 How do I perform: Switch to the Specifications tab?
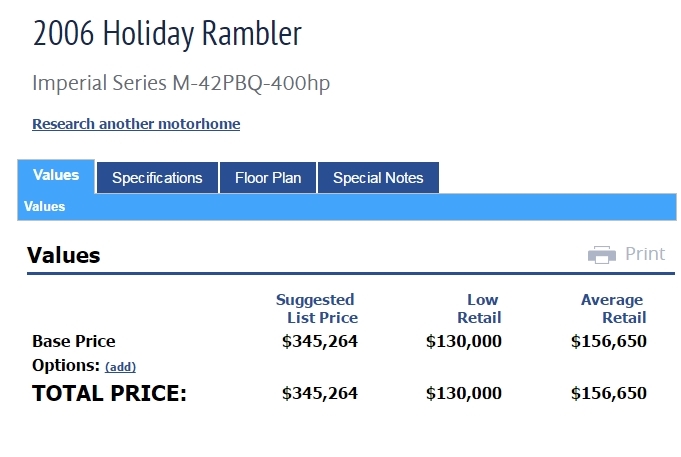coord(157,178)
